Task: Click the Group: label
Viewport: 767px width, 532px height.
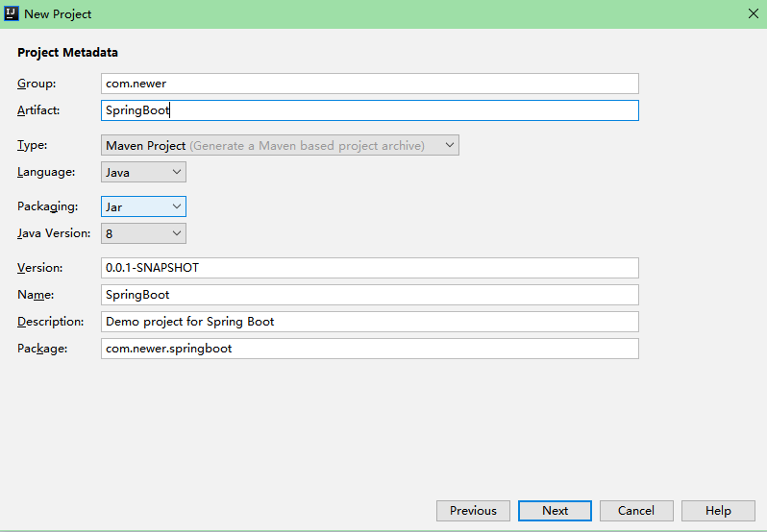Action: pyautogui.click(x=37, y=84)
